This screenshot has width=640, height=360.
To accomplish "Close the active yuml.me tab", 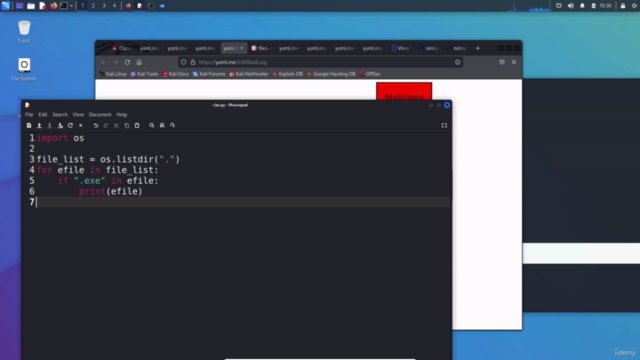I will [x=242, y=48].
